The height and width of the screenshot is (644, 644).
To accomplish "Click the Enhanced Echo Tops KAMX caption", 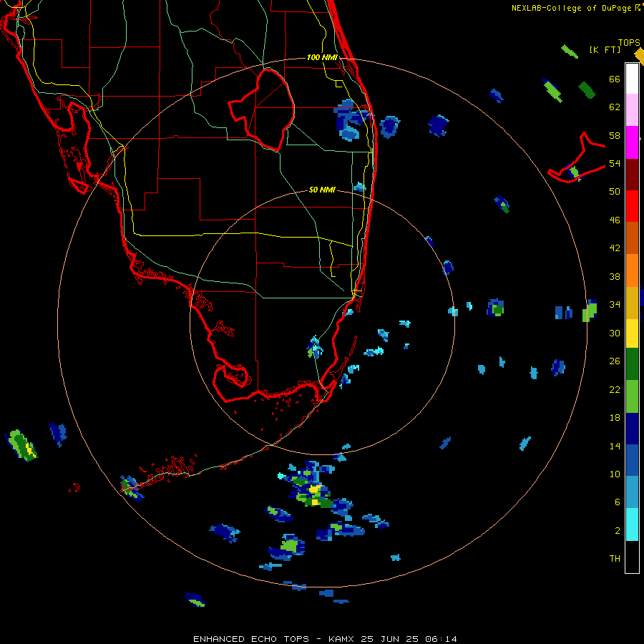I will click(324, 639).
